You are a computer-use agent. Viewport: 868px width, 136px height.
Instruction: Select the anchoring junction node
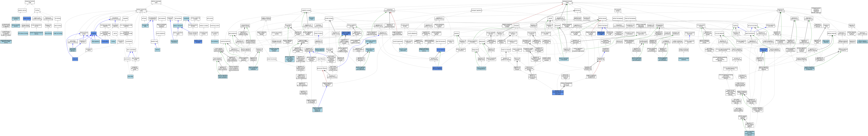point(215,26)
